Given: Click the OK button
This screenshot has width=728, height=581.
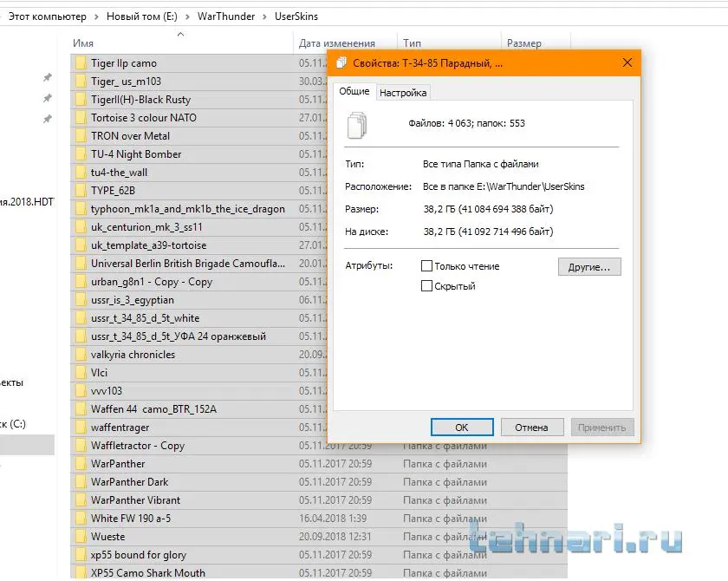Looking at the screenshot, I should point(462,428).
